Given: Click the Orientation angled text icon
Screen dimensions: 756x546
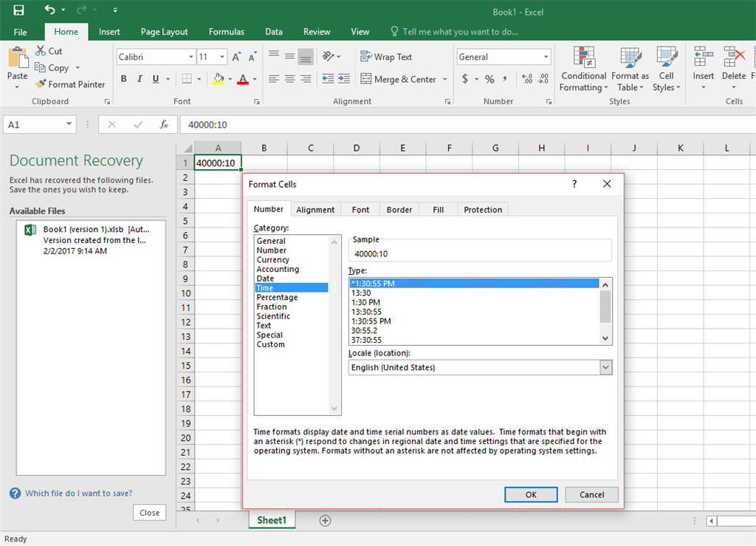Looking at the screenshot, I should pyautogui.click(x=329, y=56).
